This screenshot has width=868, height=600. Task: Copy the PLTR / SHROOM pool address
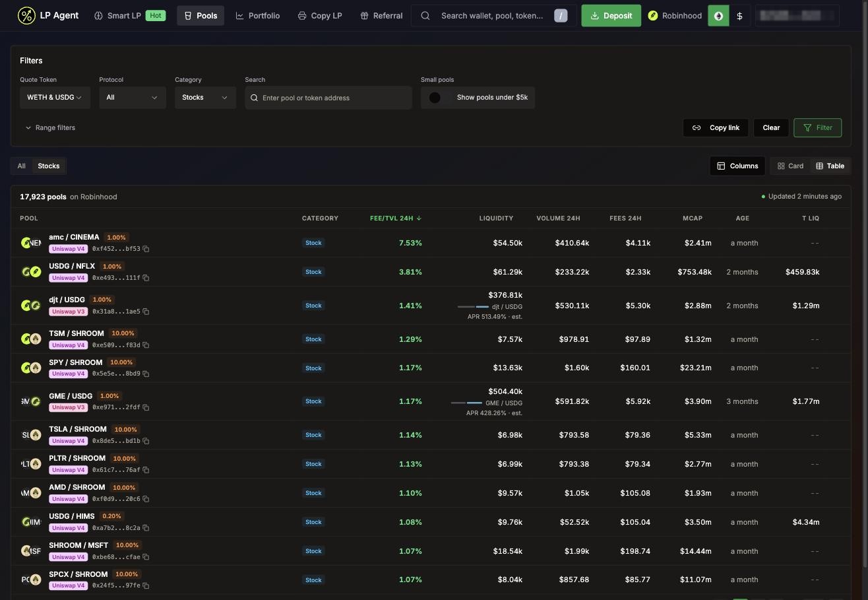(x=146, y=470)
